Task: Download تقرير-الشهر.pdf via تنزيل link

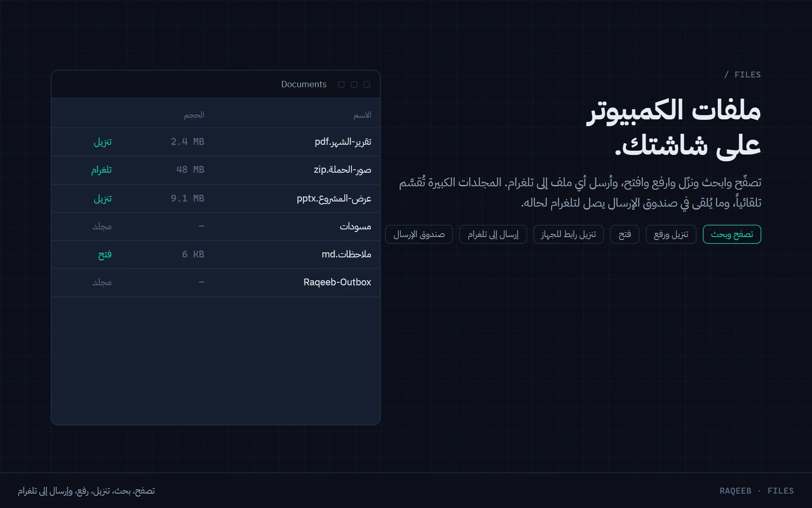Action: (x=102, y=142)
